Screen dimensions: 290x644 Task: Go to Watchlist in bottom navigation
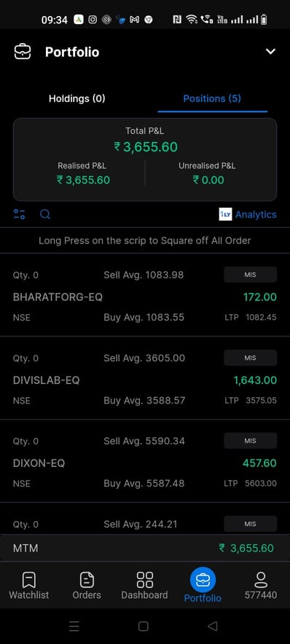[x=28, y=586]
